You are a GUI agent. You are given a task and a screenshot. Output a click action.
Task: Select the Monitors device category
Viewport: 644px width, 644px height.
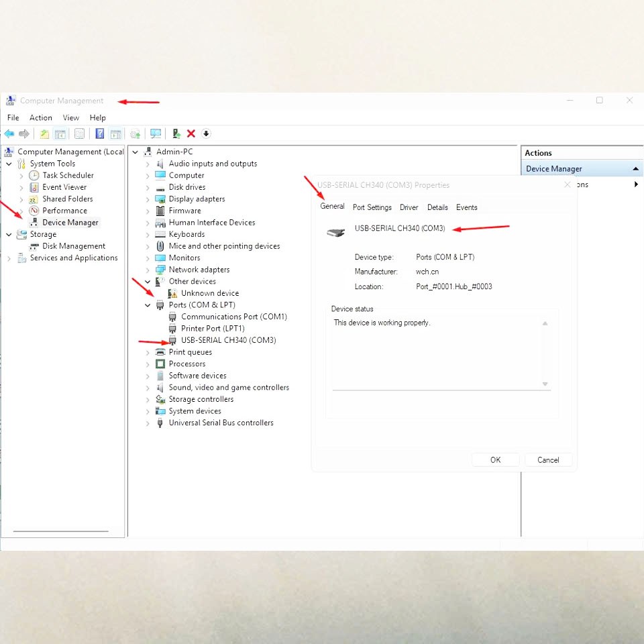[184, 258]
